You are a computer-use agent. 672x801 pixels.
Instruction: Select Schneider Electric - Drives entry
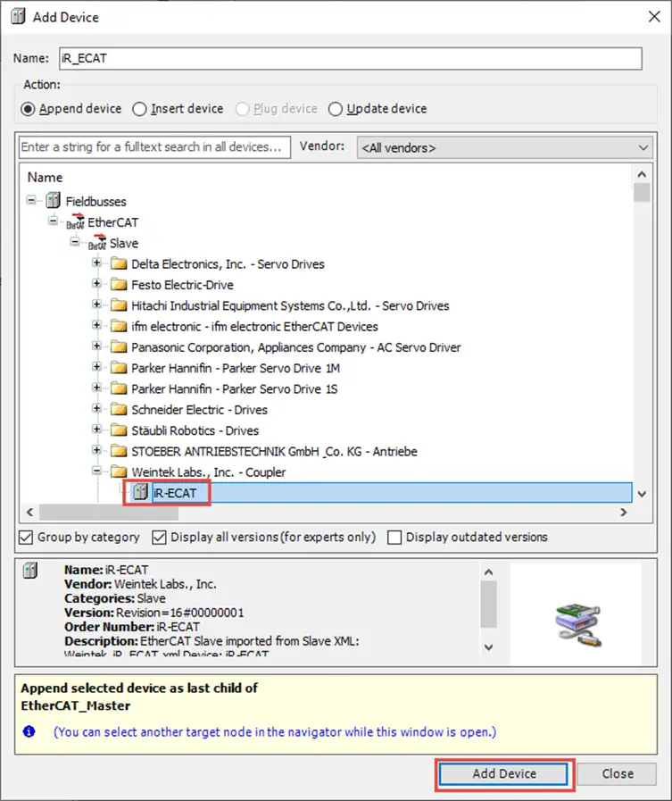click(x=199, y=410)
